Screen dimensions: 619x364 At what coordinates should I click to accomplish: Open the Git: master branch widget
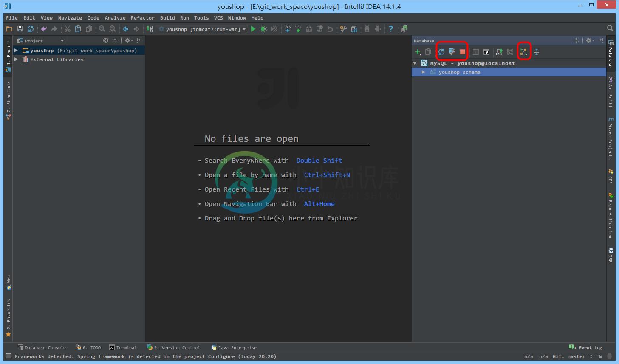[572, 356]
